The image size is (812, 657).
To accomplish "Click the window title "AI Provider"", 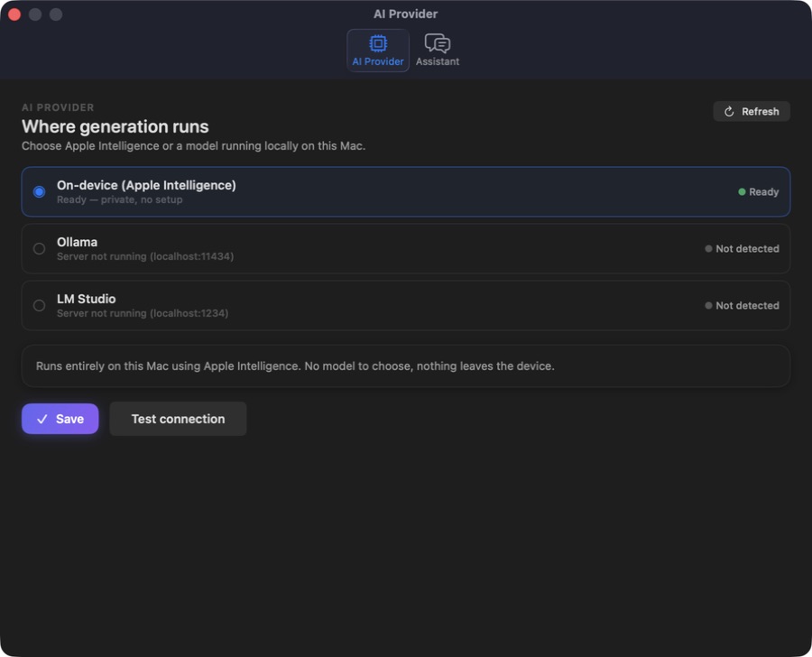I will [x=405, y=14].
